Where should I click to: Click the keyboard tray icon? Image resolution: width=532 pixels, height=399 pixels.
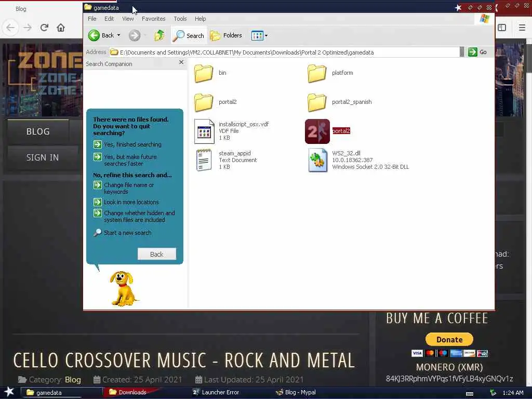pyautogui.click(x=470, y=394)
